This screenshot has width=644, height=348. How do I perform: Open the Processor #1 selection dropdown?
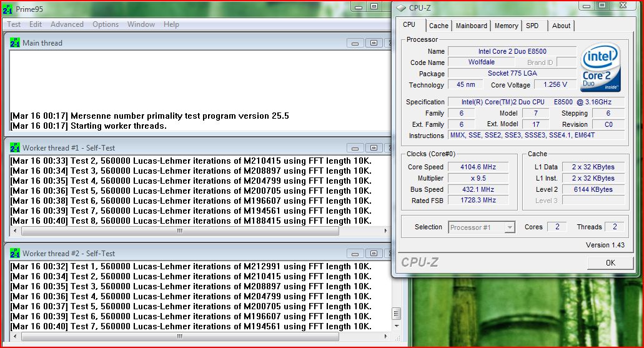482,227
